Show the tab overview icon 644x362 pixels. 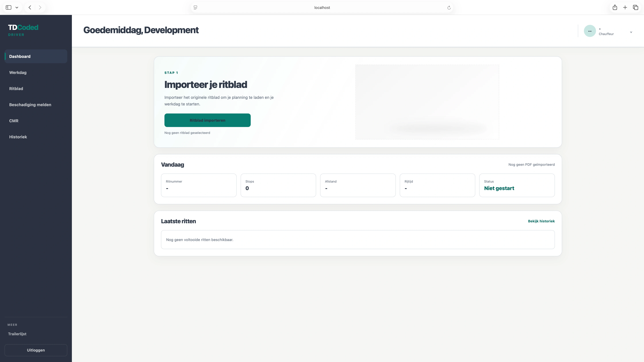636,7
